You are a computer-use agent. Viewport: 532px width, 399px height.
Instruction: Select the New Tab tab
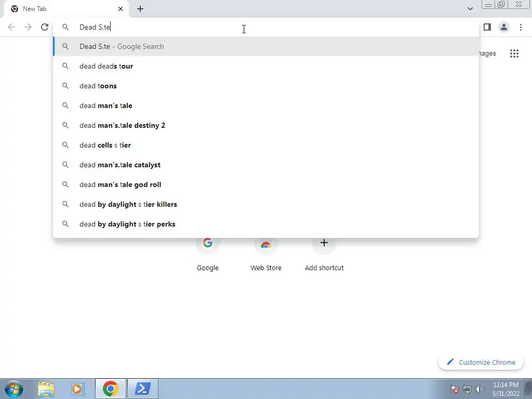click(66, 9)
